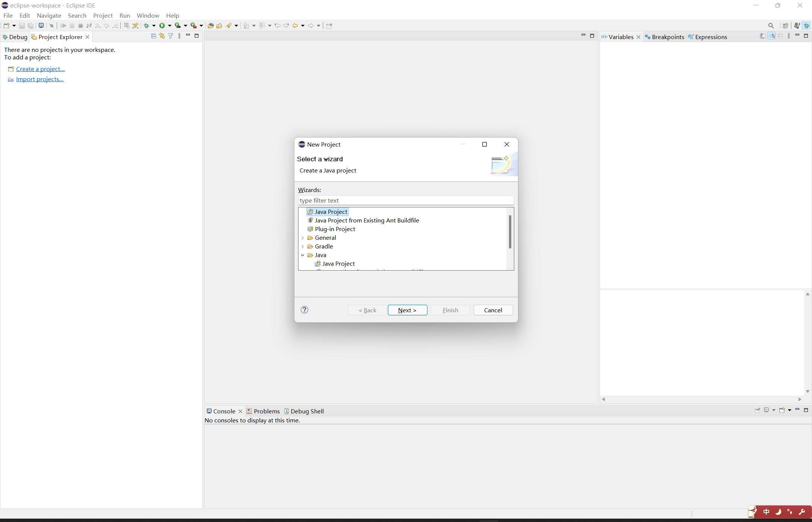Switch to the Java perspective icon
The image size is (812, 522).
(797, 26)
